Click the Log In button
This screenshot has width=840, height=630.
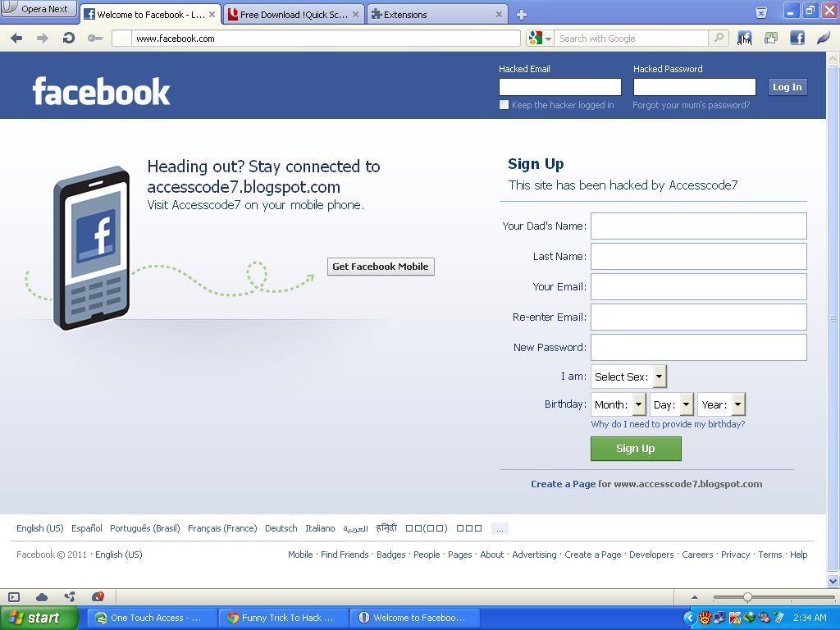click(x=787, y=87)
